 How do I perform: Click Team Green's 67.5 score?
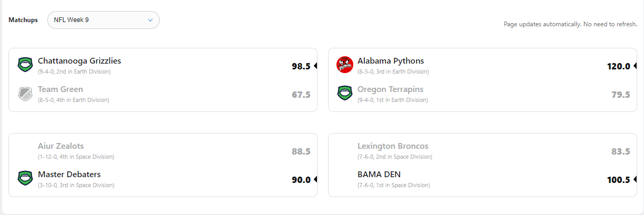point(301,95)
